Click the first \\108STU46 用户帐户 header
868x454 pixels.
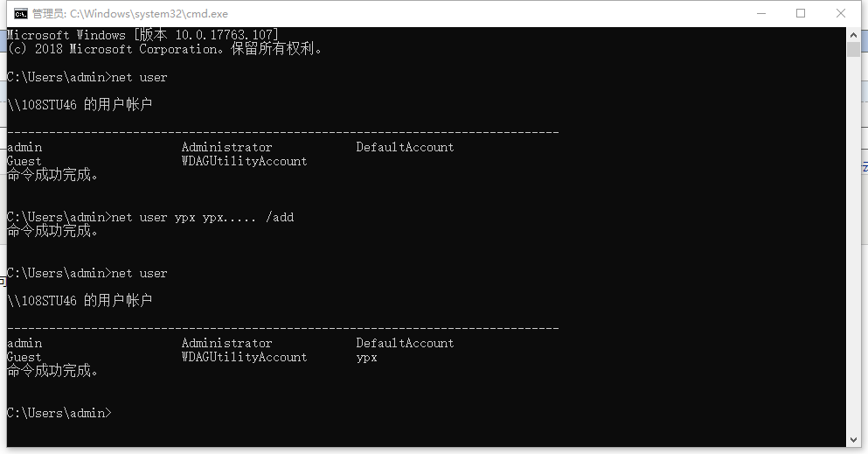point(80,105)
